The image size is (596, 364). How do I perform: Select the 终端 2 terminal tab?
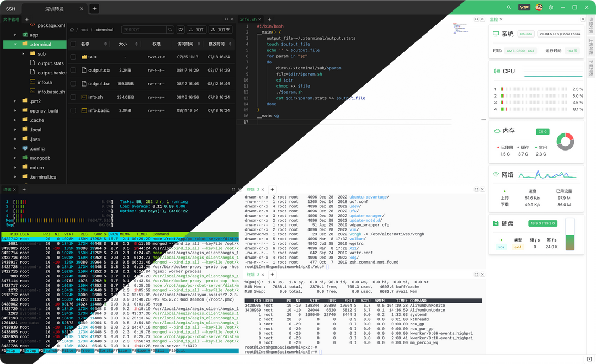[x=253, y=190]
